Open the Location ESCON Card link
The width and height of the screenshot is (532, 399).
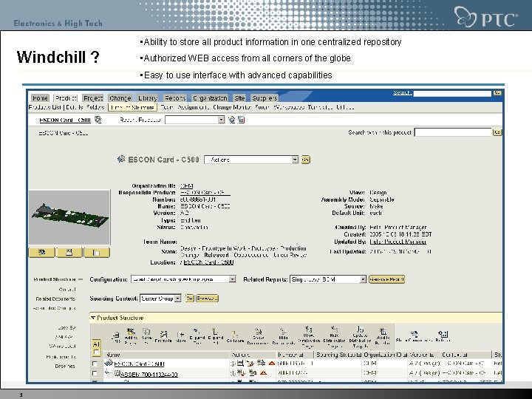(208, 262)
